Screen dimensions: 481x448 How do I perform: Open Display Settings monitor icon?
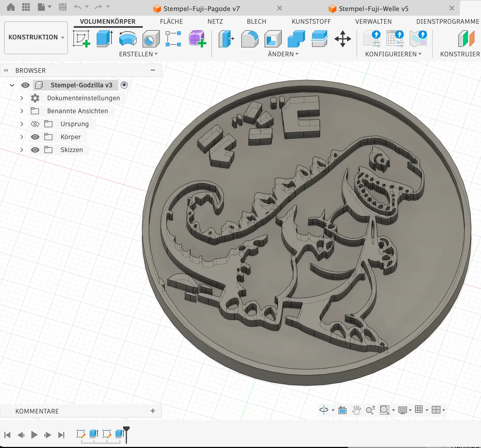(403, 410)
